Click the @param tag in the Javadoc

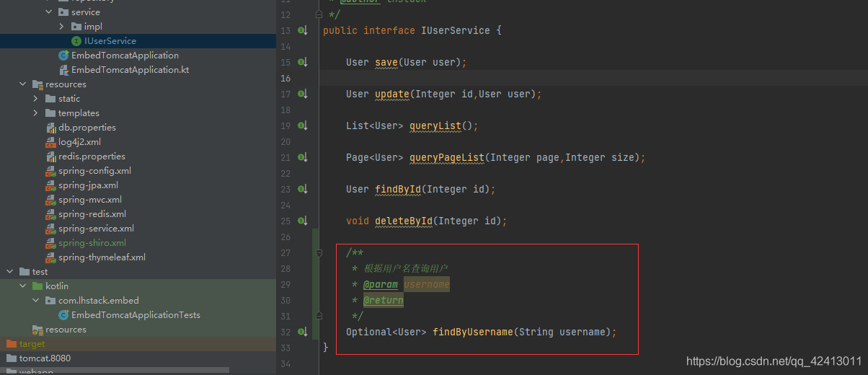coord(380,284)
